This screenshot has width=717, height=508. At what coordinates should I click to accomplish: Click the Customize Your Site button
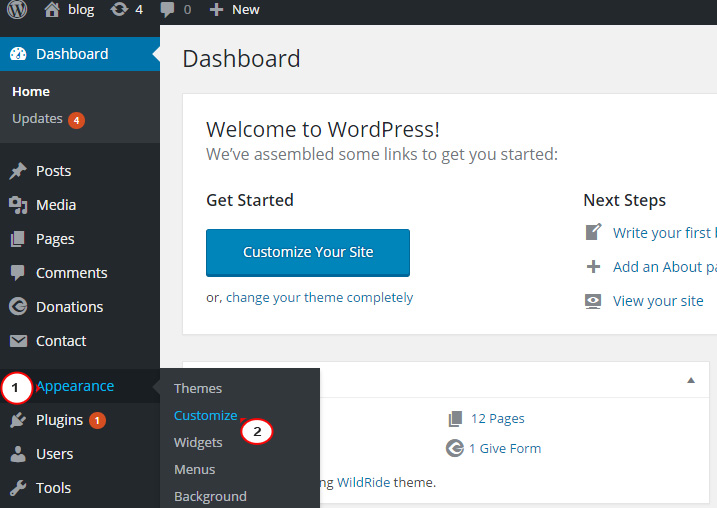pyautogui.click(x=308, y=252)
